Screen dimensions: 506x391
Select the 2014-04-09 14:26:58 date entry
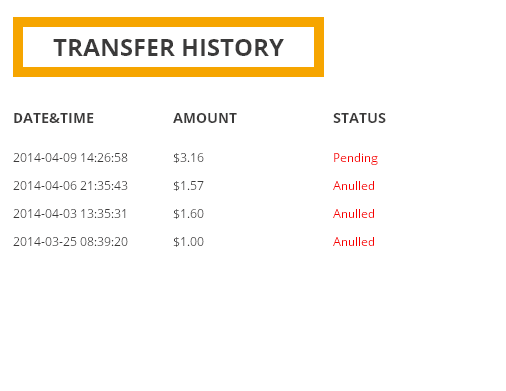tap(70, 158)
